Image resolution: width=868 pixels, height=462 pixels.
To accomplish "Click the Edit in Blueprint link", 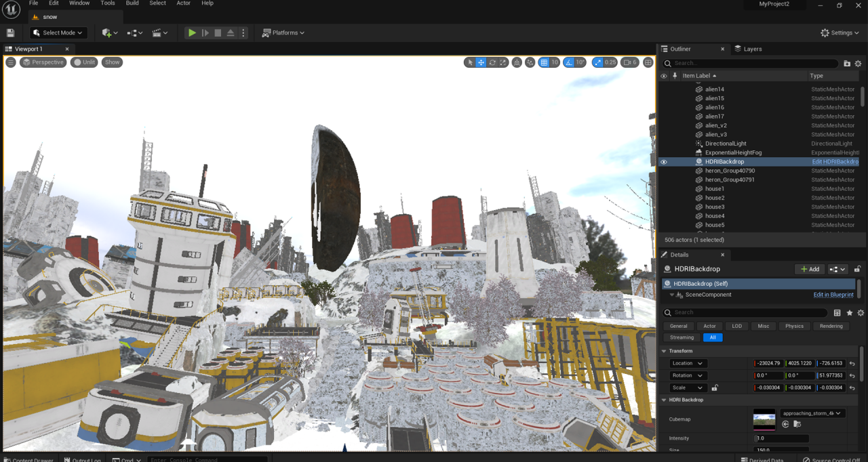I will pyautogui.click(x=833, y=295).
